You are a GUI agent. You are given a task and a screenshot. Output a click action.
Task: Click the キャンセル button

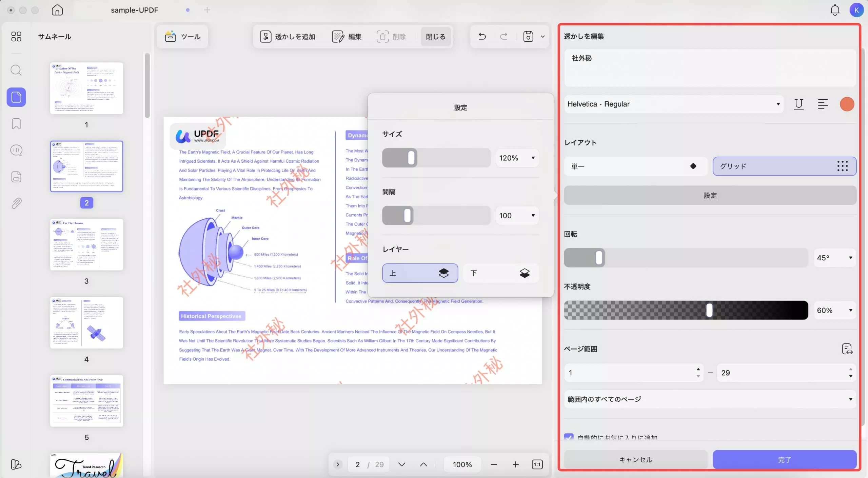pos(636,460)
